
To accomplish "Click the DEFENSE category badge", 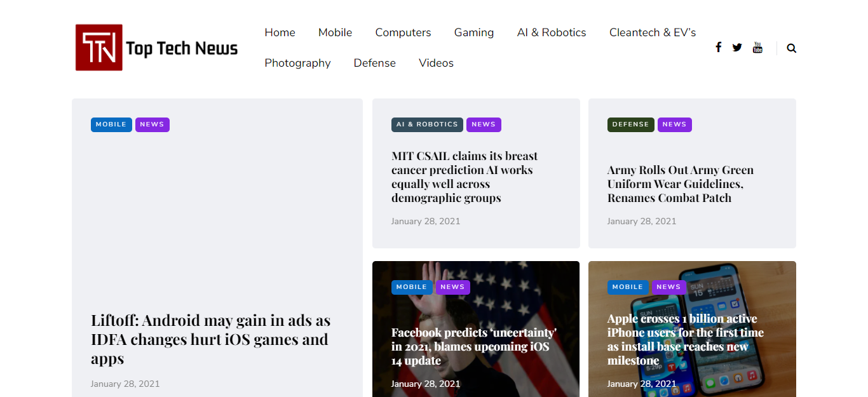I will [x=630, y=124].
